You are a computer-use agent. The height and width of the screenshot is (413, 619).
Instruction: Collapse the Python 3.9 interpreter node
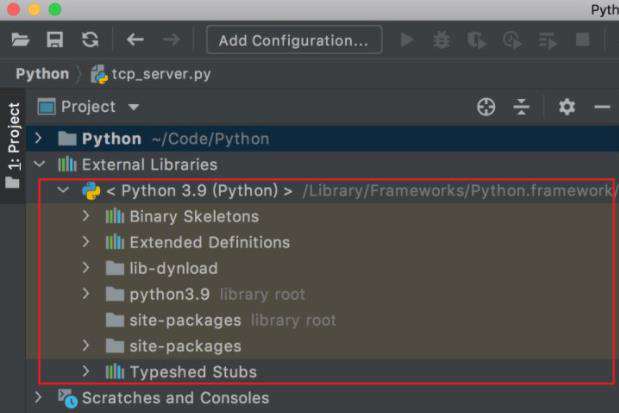point(63,190)
